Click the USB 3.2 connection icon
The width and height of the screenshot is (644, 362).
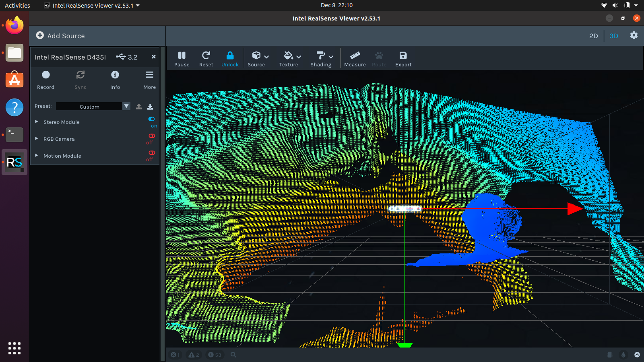coord(121,57)
